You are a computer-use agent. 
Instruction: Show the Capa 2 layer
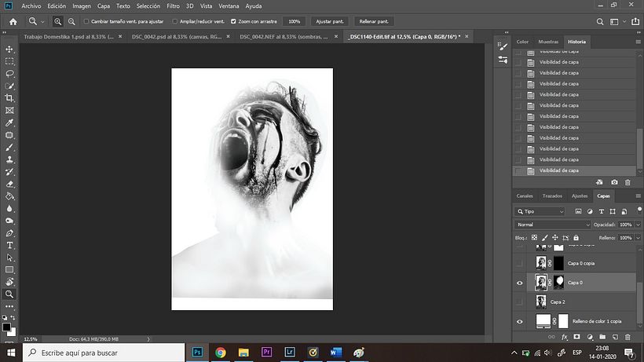tap(520, 302)
